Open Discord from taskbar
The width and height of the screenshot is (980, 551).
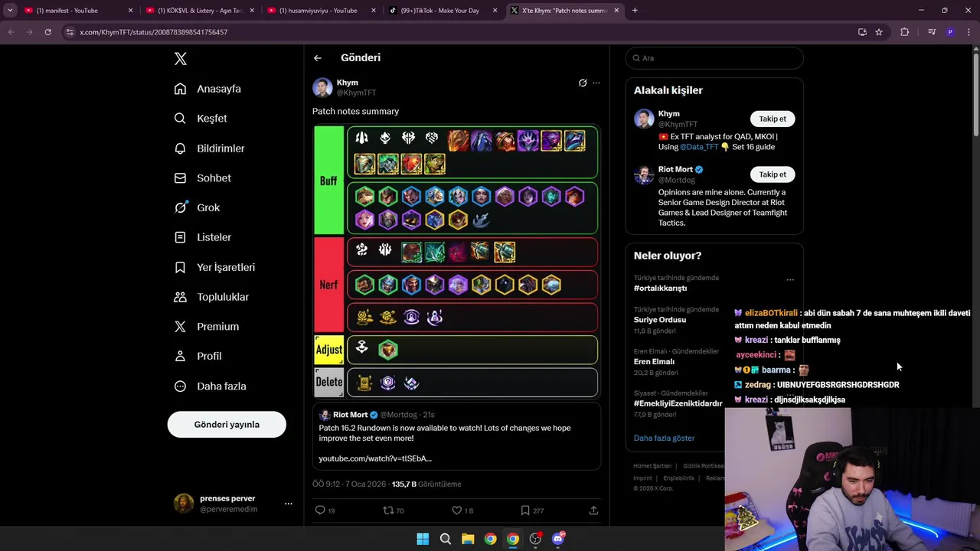(558, 539)
